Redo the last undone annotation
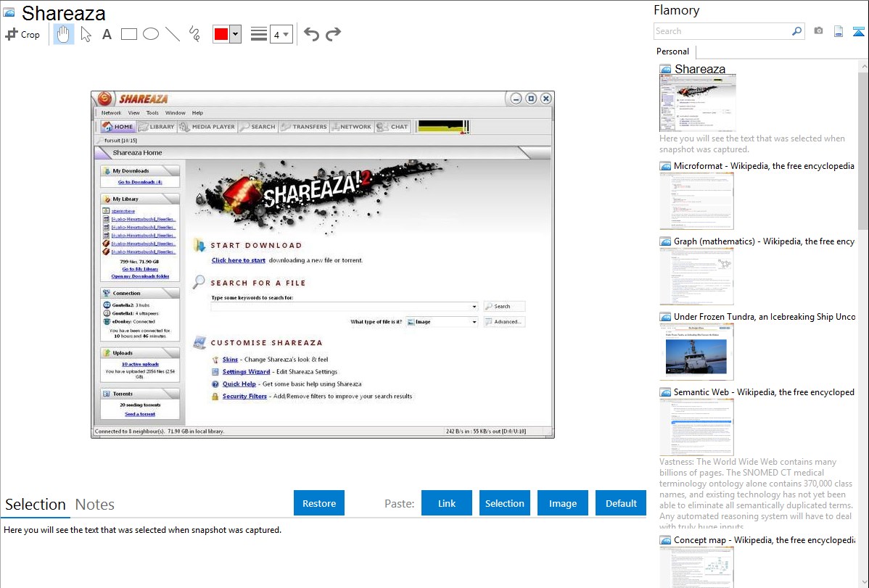 333,34
